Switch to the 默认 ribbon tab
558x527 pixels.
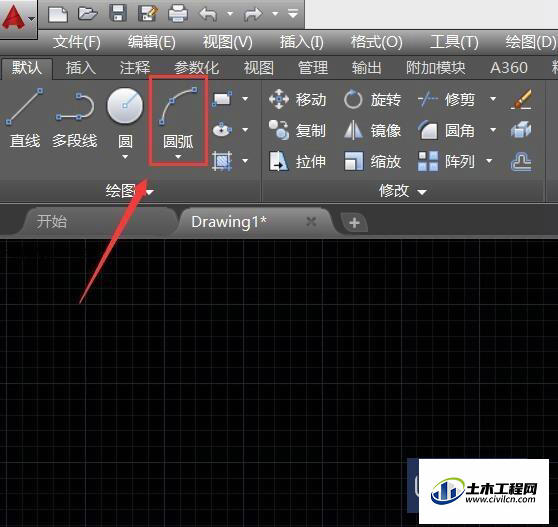(x=27, y=68)
